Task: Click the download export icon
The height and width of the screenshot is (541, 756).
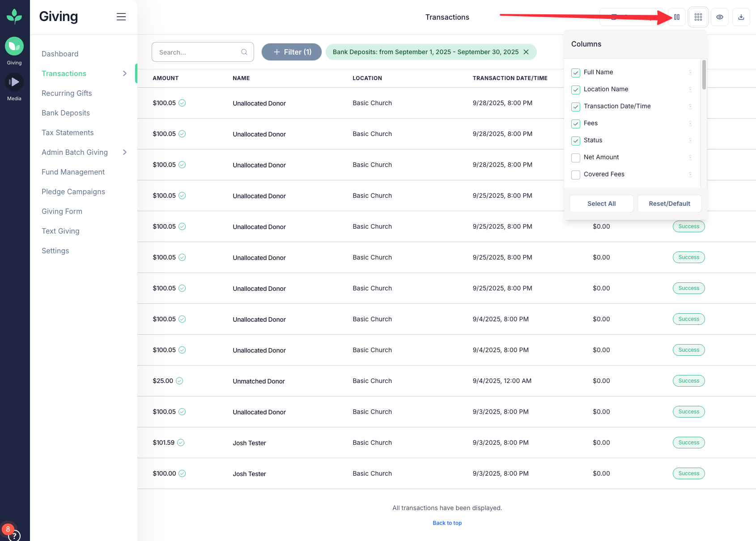Action: [741, 17]
